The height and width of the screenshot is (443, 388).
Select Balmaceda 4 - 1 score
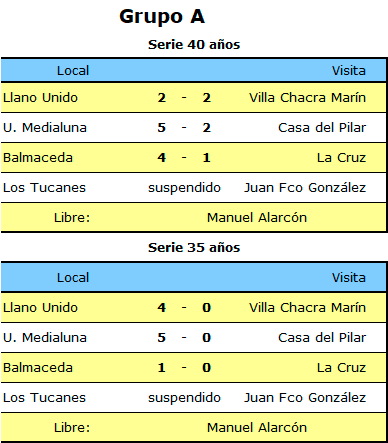pyautogui.click(x=184, y=158)
